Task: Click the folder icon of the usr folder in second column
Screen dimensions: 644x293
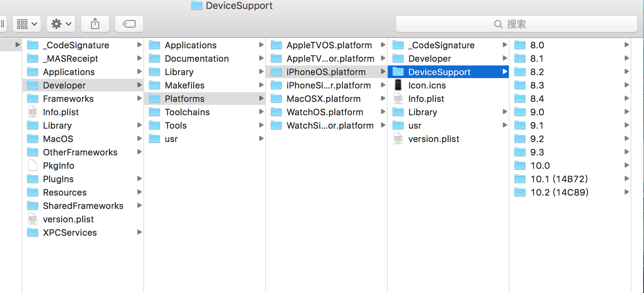Action: [155, 139]
